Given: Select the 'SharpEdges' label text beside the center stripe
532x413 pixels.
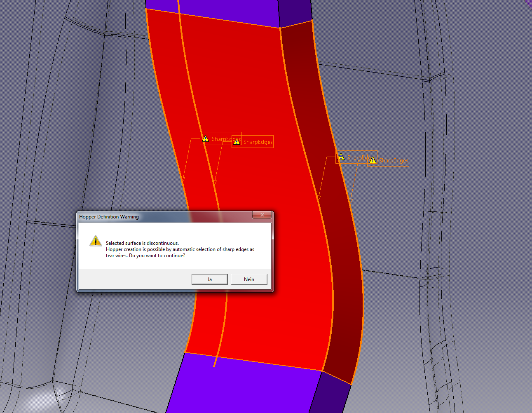Looking at the screenshot, I should tap(258, 142).
